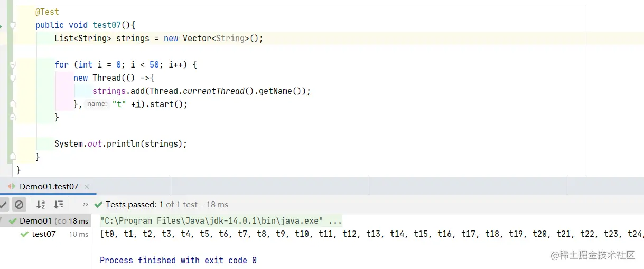Collapse the for loop fold marker
644x269 pixels.
click(x=13, y=65)
